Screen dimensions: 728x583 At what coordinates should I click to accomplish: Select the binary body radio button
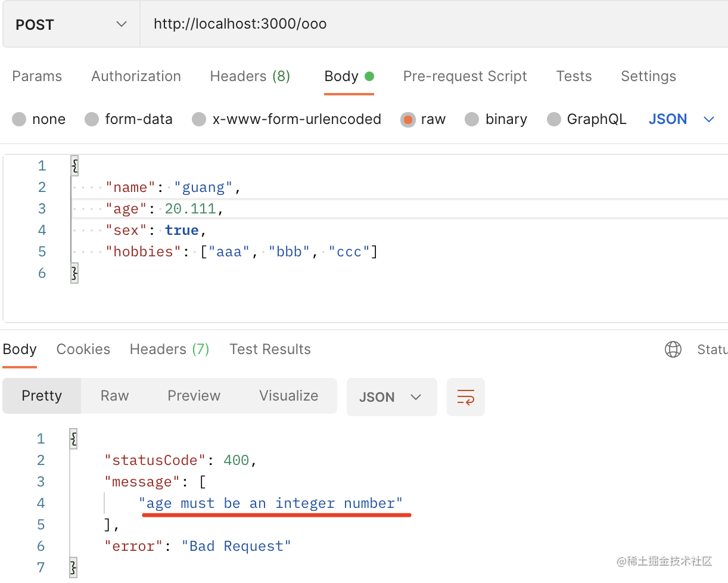[472, 119]
